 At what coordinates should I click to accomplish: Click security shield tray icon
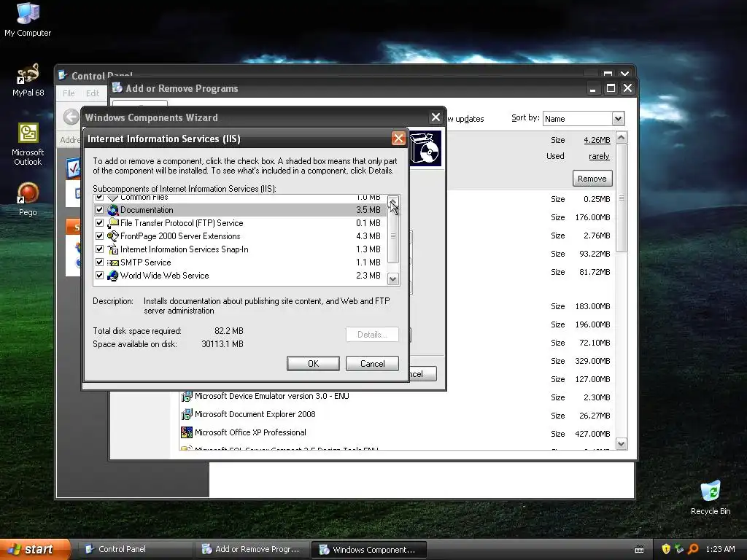(665, 549)
